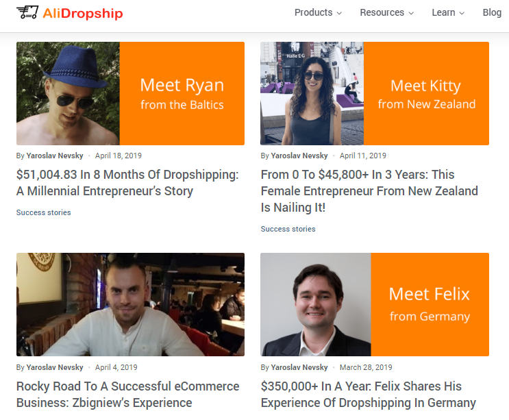This screenshot has width=509, height=420.
Task: Expand the Resources dropdown menu
Action: tap(386, 12)
